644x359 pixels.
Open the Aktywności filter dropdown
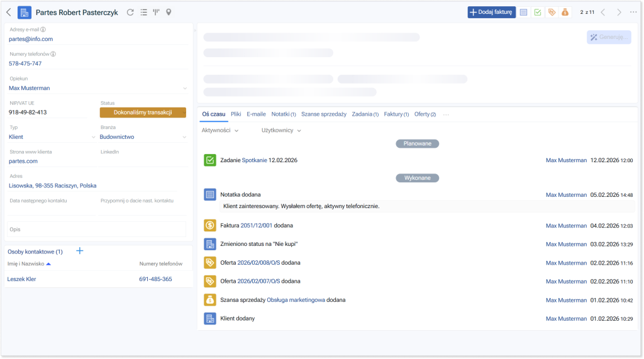point(219,131)
